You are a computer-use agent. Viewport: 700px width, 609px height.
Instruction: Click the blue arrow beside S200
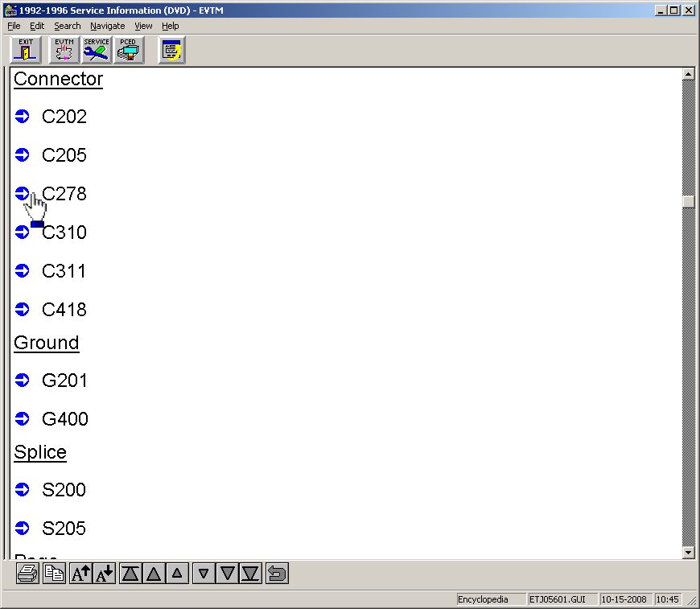pos(22,489)
